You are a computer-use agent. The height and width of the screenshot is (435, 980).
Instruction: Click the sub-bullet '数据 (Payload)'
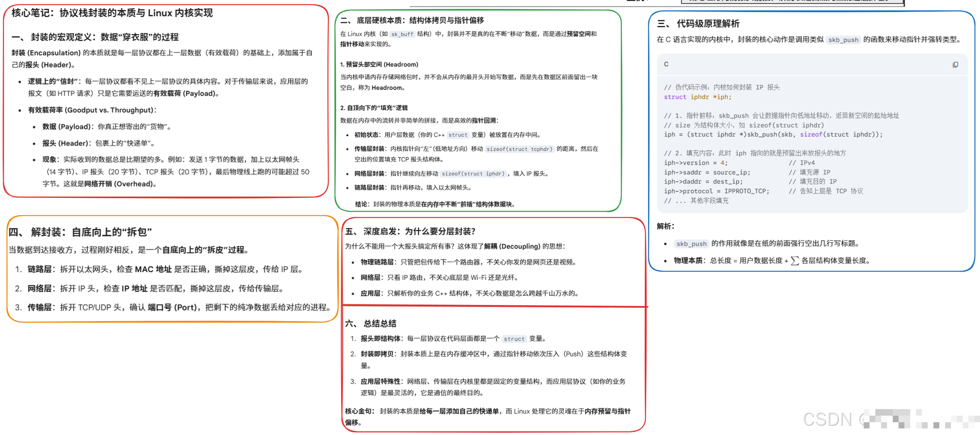(67, 126)
